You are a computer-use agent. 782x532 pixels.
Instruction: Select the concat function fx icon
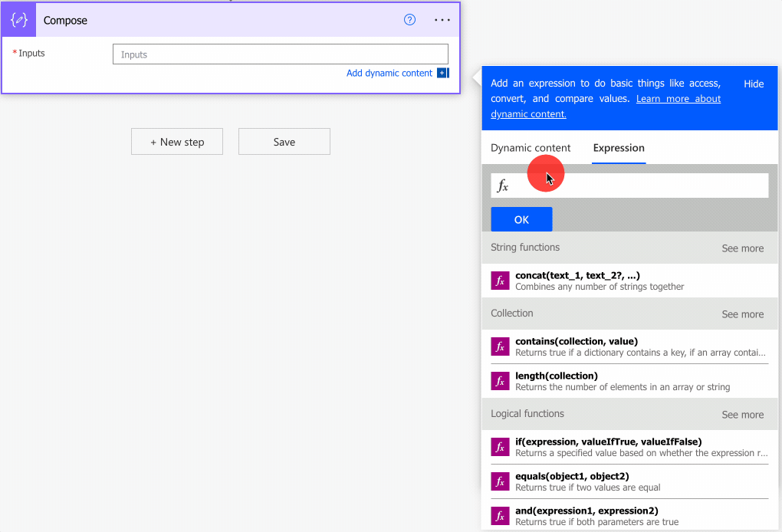500,281
